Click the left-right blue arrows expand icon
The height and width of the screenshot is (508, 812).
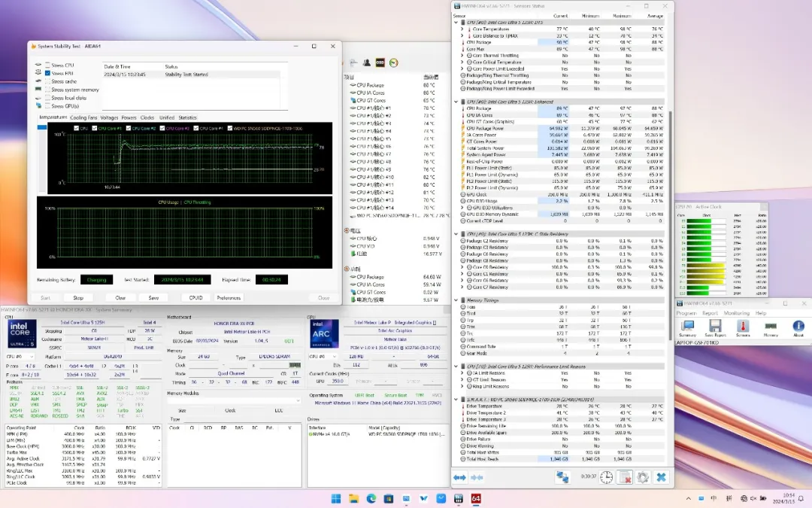click(459, 477)
